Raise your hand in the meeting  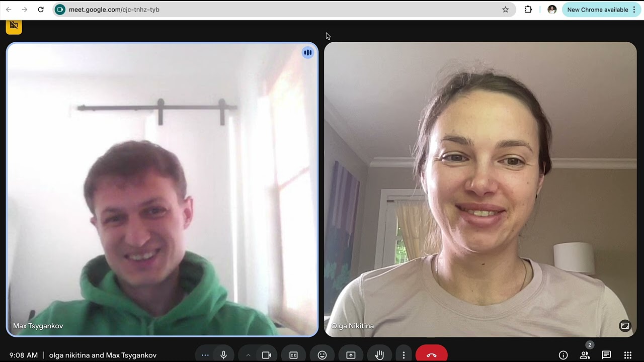379,355
